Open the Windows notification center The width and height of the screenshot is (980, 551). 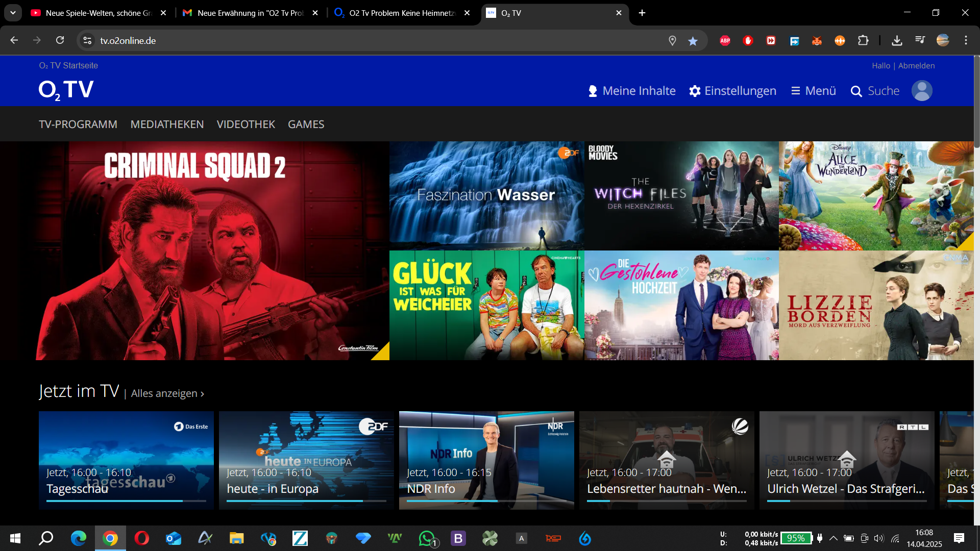(959, 538)
